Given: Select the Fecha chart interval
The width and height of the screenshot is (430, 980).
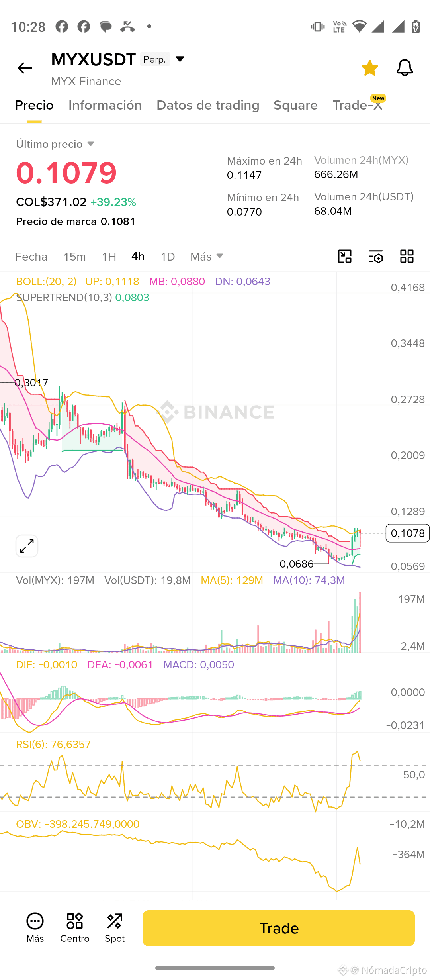Looking at the screenshot, I should click(x=31, y=257).
